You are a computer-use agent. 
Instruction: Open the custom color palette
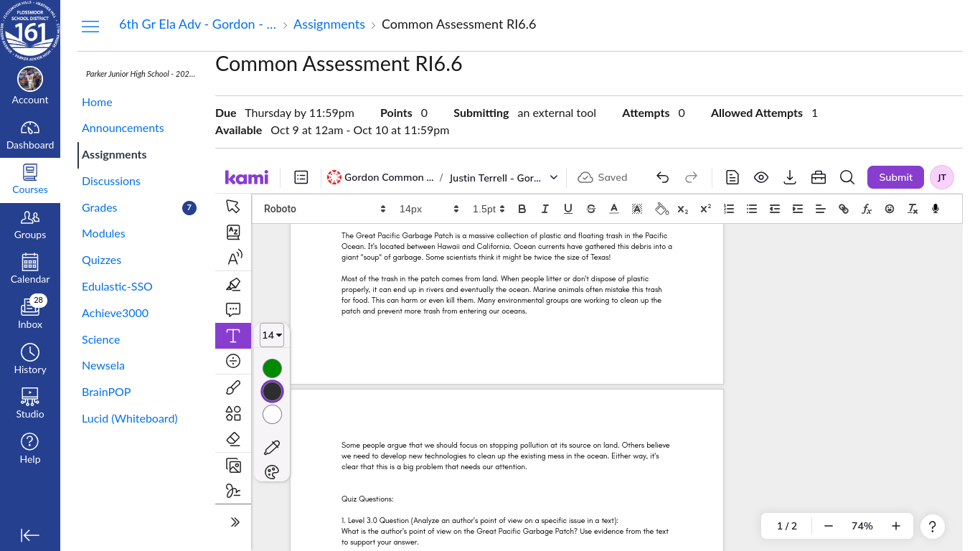coord(272,472)
